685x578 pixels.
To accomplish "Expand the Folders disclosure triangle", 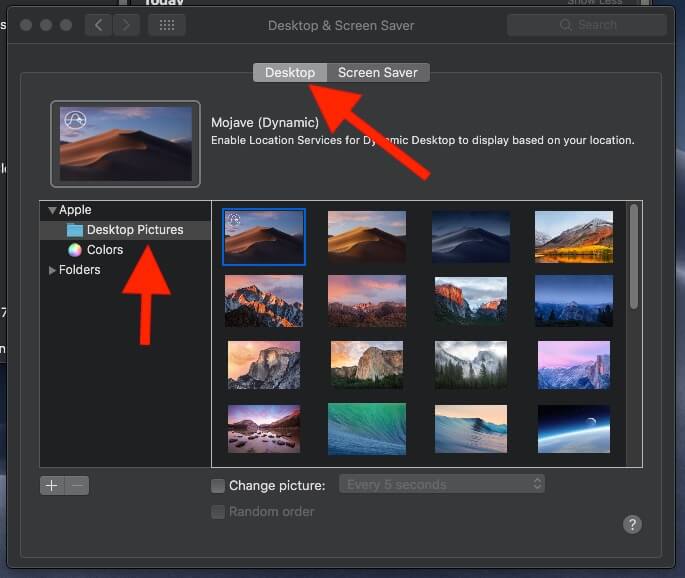I will [x=52, y=270].
